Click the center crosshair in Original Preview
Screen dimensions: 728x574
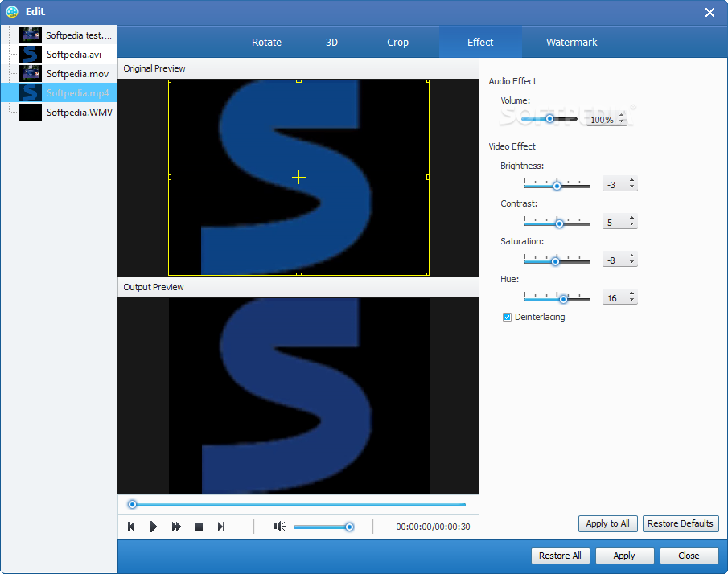[298, 177]
